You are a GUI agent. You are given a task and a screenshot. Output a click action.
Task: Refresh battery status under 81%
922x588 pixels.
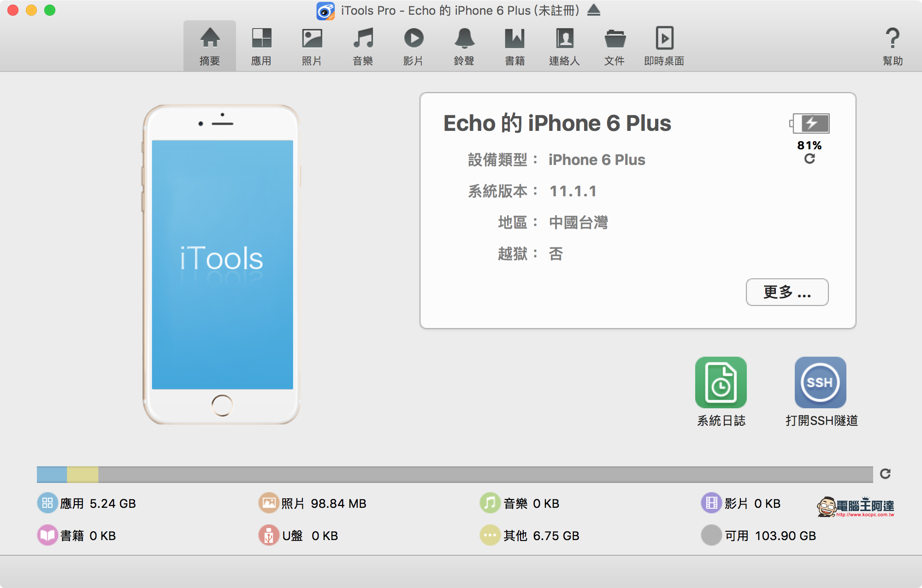[x=810, y=159]
